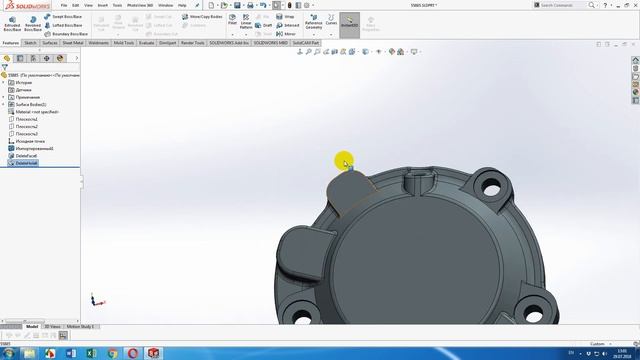
Task: Switch to the Sketch tab
Action: coord(30,43)
